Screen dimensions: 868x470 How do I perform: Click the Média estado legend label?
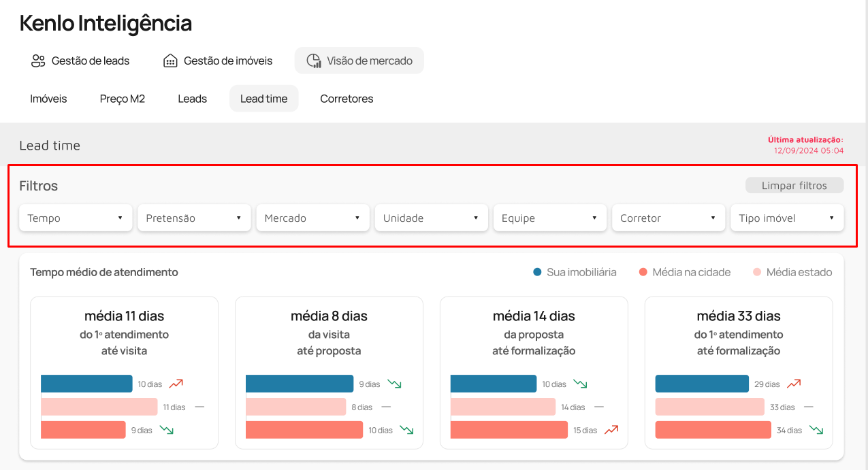pyautogui.click(x=799, y=272)
